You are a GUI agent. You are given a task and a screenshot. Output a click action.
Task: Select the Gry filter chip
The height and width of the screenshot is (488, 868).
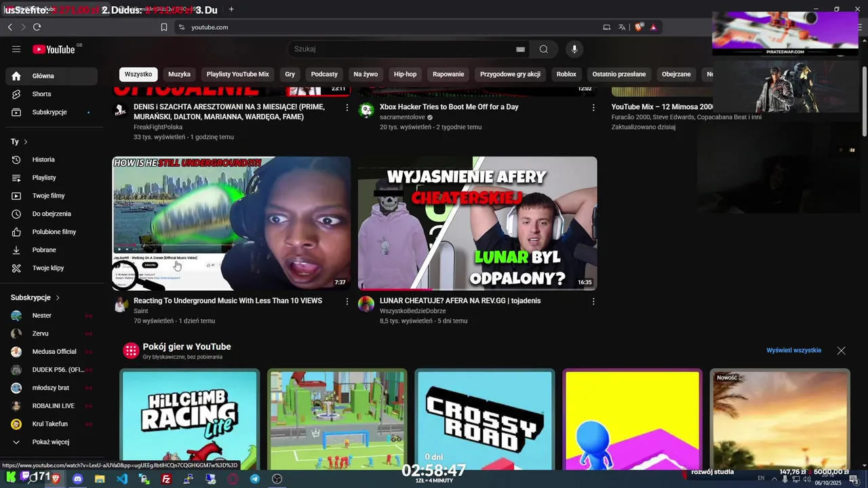point(290,74)
